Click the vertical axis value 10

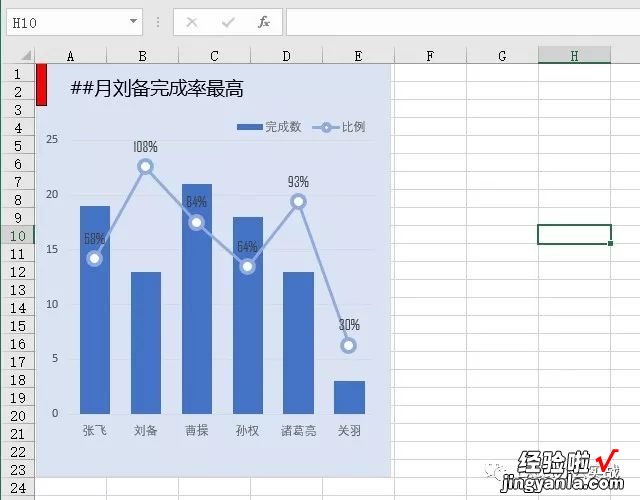(x=52, y=304)
